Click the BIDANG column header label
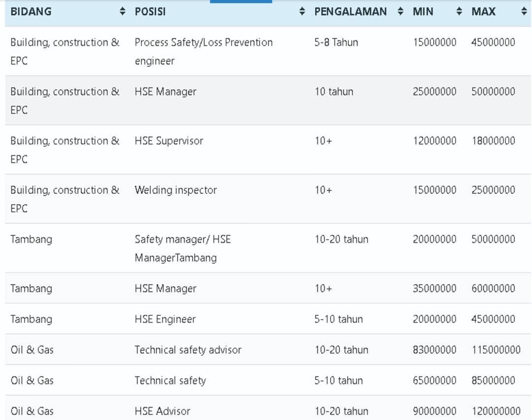Screen dimensions: 532x420 [31, 11]
